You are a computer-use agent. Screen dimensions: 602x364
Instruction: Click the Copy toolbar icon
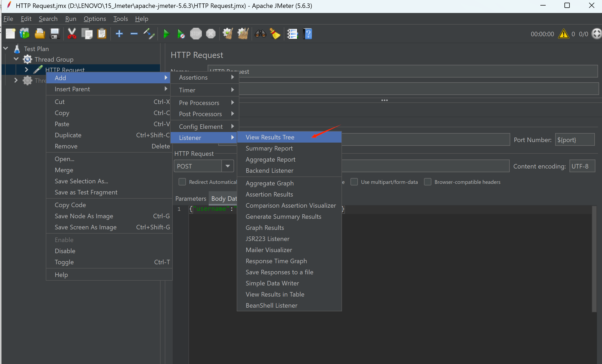[x=87, y=34]
